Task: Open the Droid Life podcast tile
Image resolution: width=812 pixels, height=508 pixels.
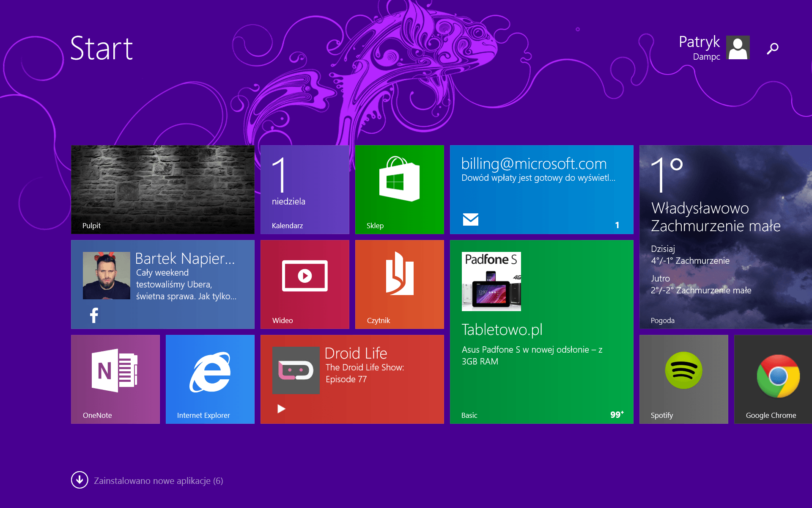Action: (x=352, y=379)
